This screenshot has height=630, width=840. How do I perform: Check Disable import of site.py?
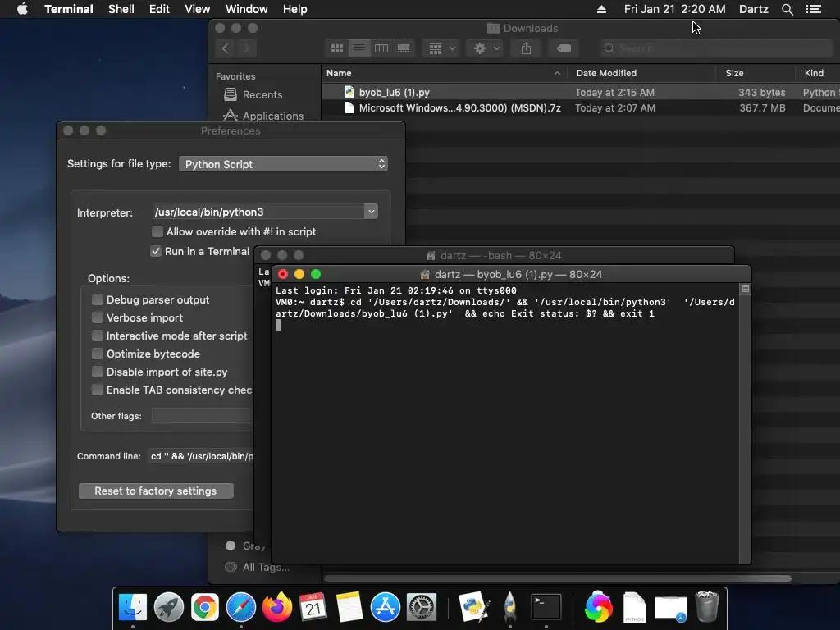(x=98, y=372)
